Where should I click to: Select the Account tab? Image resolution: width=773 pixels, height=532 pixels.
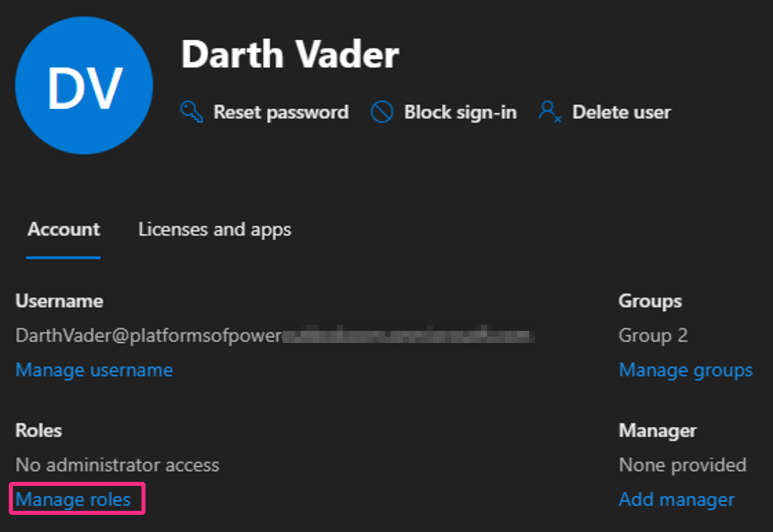pos(63,230)
